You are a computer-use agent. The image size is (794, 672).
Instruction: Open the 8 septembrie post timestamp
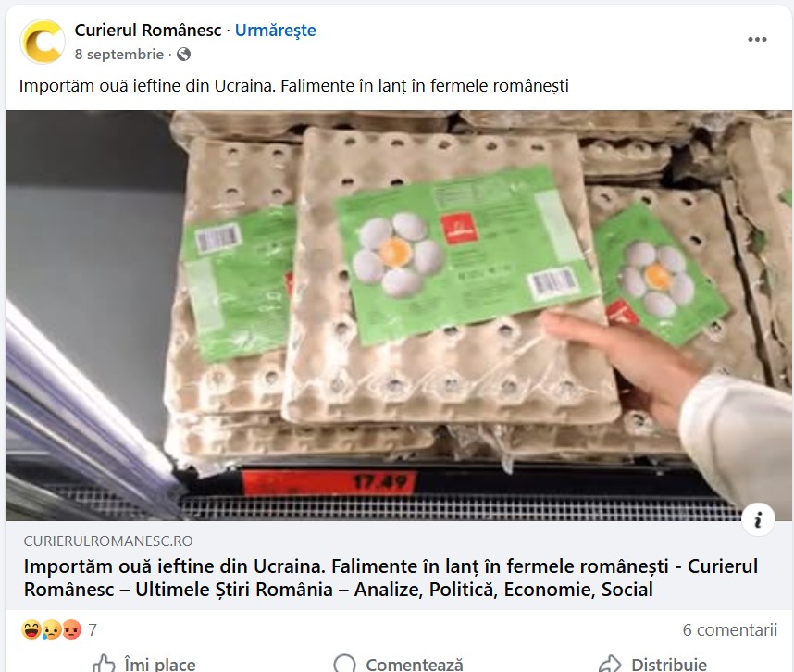[119, 55]
